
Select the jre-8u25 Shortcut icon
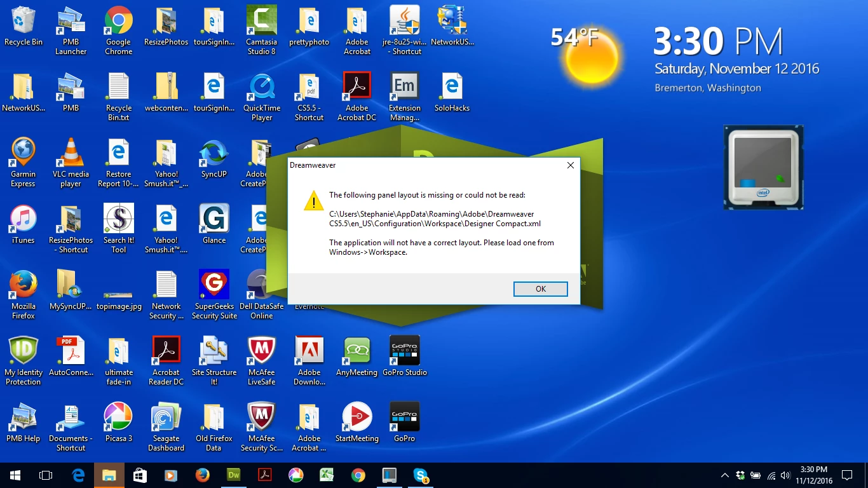tap(404, 31)
